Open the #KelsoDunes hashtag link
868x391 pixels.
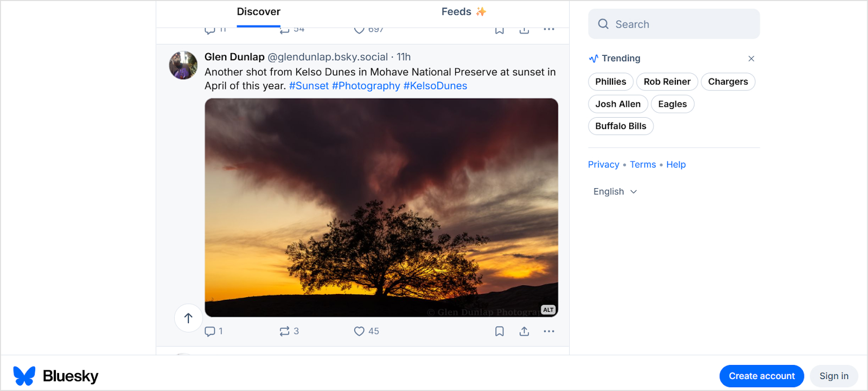435,86
